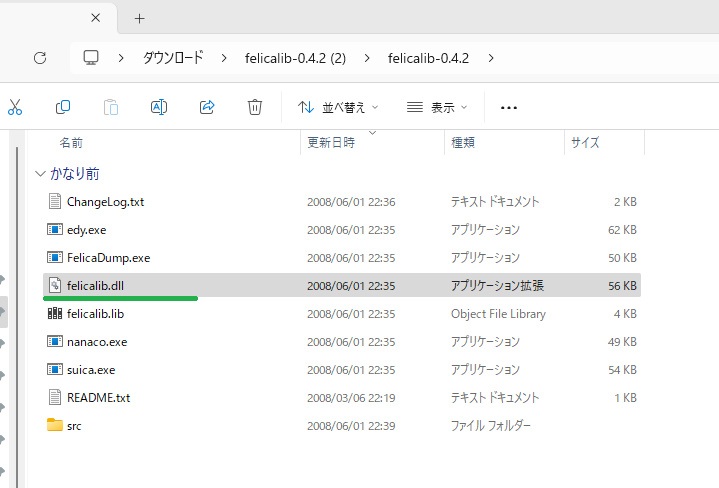Click the Refresh button near address bar
Image resolution: width=719 pixels, height=488 pixels.
[40, 58]
